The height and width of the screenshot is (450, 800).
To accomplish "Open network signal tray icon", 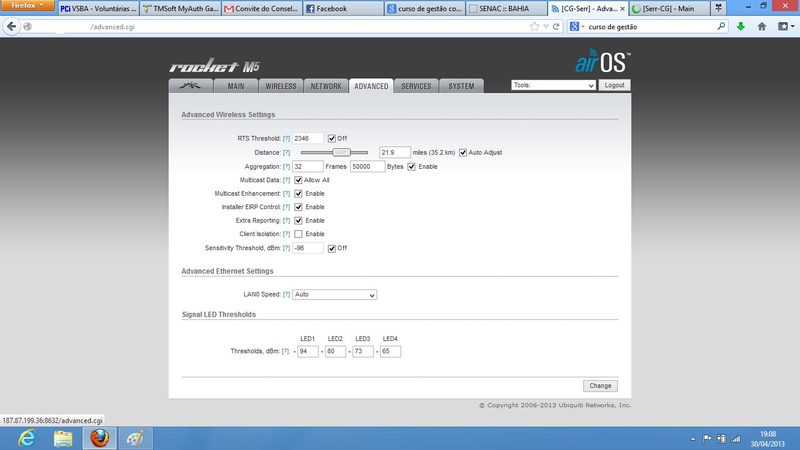I will 736,438.
